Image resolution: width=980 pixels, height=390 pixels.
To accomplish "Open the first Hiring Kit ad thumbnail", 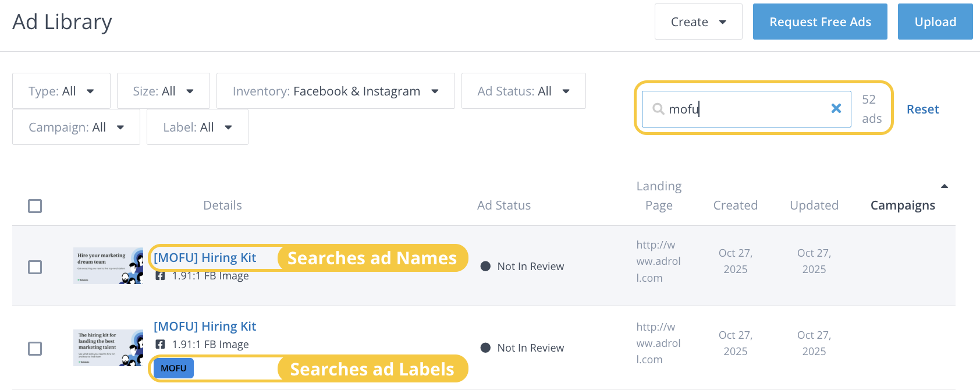I will (108, 266).
